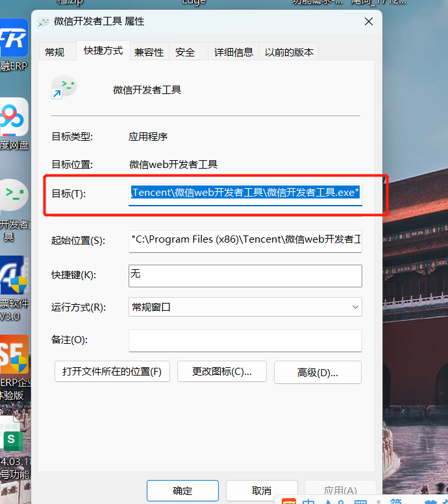The width and height of the screenshot is (448, 504).
Task: Click the 微信开发者工具 shortcut name text
Action: click(147, 90)
